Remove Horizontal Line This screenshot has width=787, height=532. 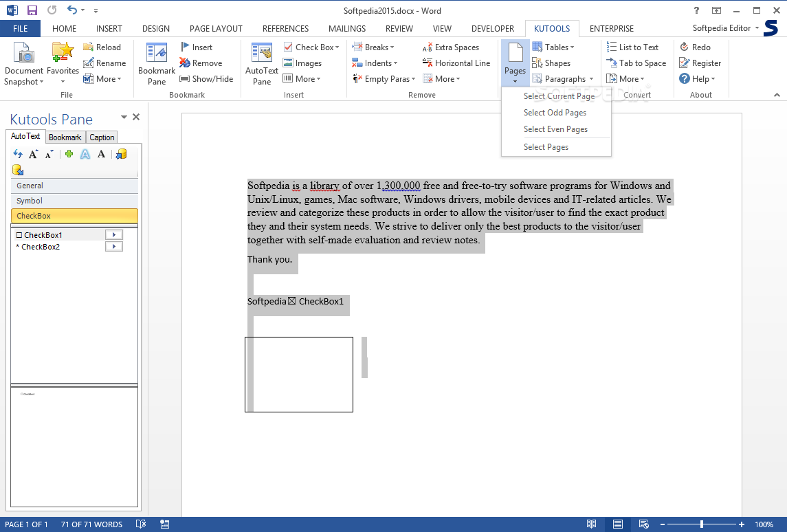[456, 63]
